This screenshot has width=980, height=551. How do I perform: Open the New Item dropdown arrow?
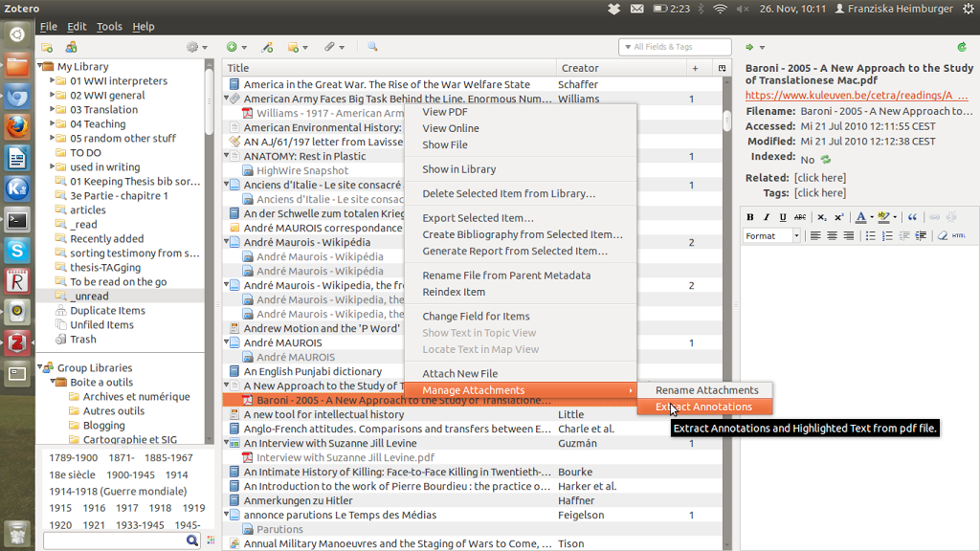point(244,48)
